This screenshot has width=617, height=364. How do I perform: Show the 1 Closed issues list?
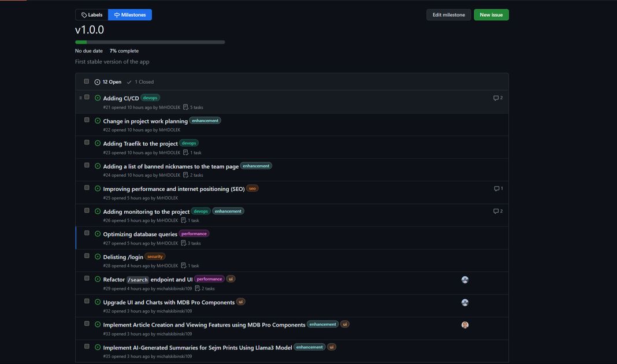140,82
